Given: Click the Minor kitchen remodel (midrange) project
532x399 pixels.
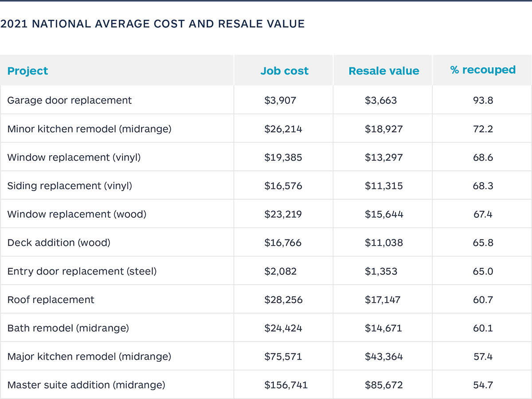Looking at the screenshot, I should (x=89, y=129).
